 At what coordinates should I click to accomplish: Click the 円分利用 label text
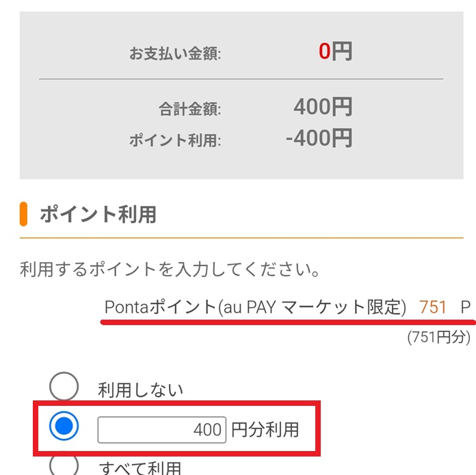(x=265, y=430)
